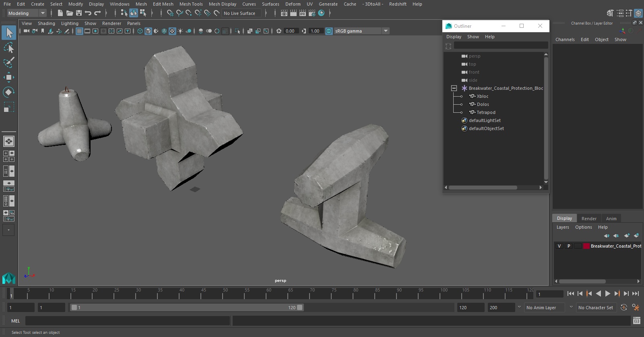Click the Select camera icon in viewport toolbar
This screenshot has height=337, width=644.
click(26, 31)
